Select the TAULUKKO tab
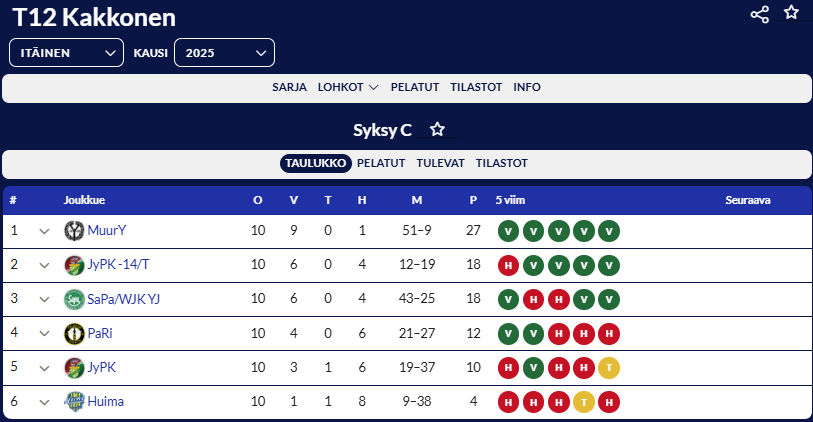Viewport: 813px width, 422px height. 315,163
